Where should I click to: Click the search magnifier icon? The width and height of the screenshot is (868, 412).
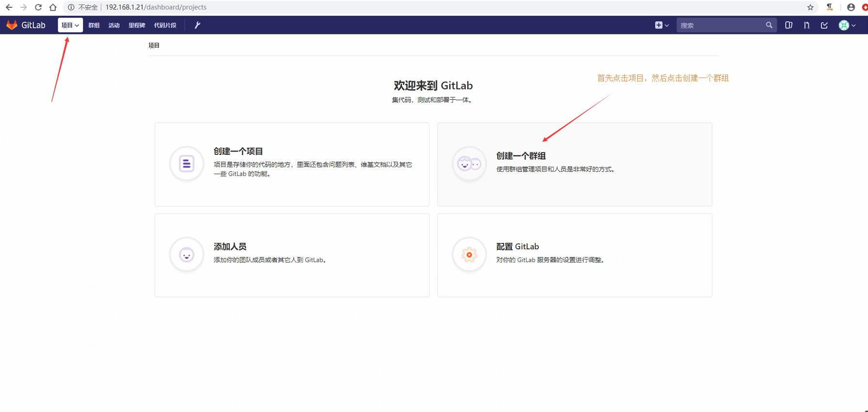769,25
